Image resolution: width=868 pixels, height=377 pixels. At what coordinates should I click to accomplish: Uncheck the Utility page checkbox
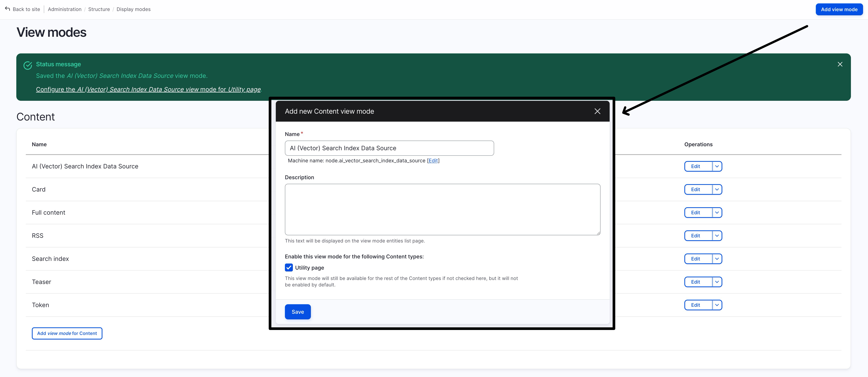point(289,268)
